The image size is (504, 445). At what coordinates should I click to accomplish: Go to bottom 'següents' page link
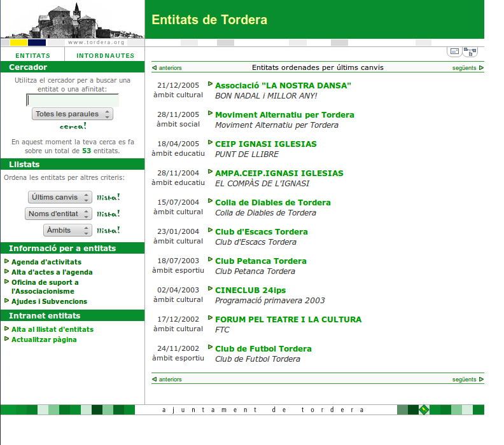464,379
